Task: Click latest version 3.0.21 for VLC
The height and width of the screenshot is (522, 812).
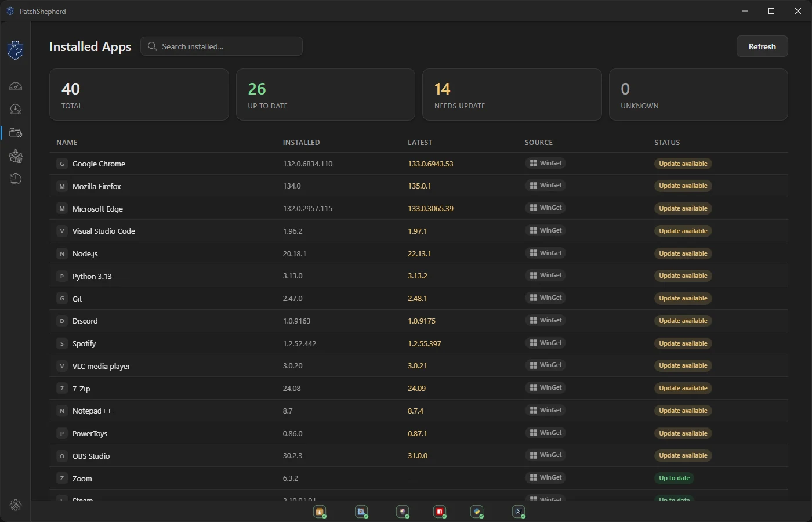Action: 418,365
